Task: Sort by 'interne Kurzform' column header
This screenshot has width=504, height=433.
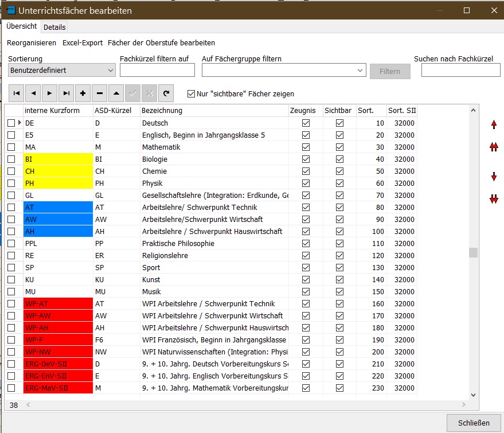Action: [x=58, y=111]
